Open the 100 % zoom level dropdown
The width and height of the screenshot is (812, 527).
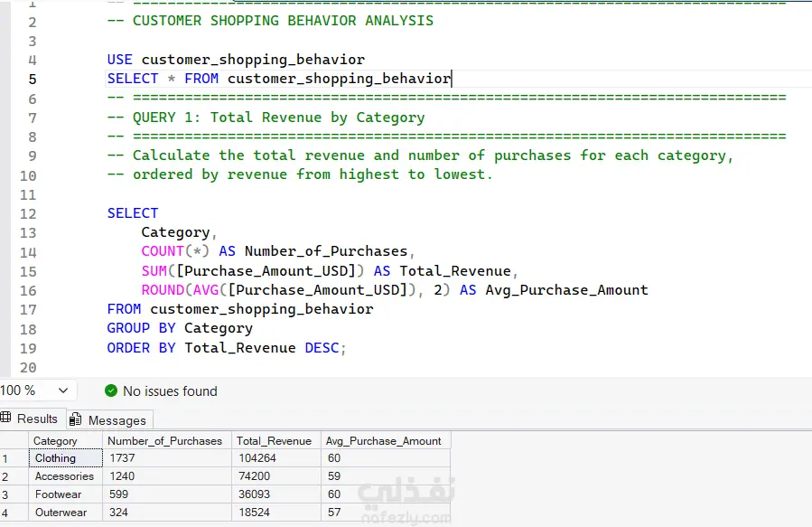(62, 391)
